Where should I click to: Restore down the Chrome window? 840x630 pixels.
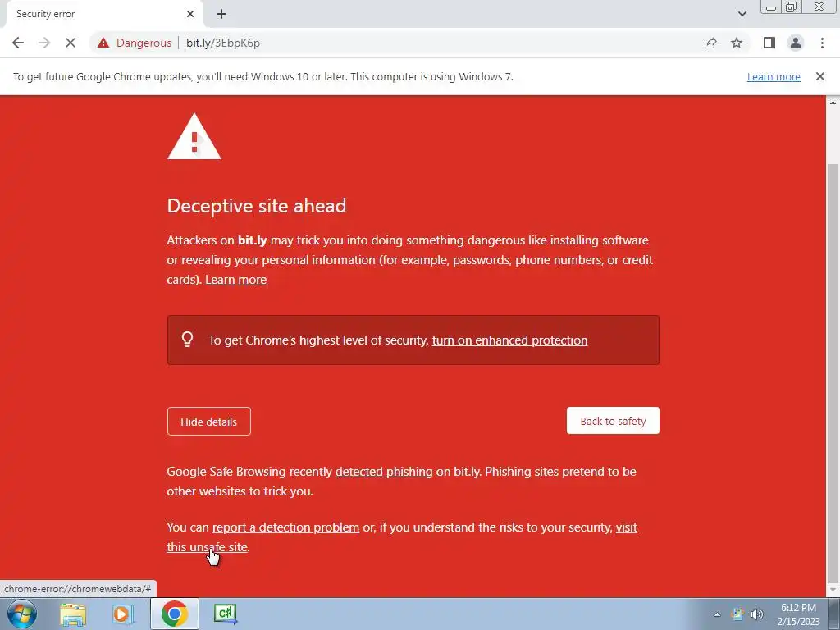point(792,7)
